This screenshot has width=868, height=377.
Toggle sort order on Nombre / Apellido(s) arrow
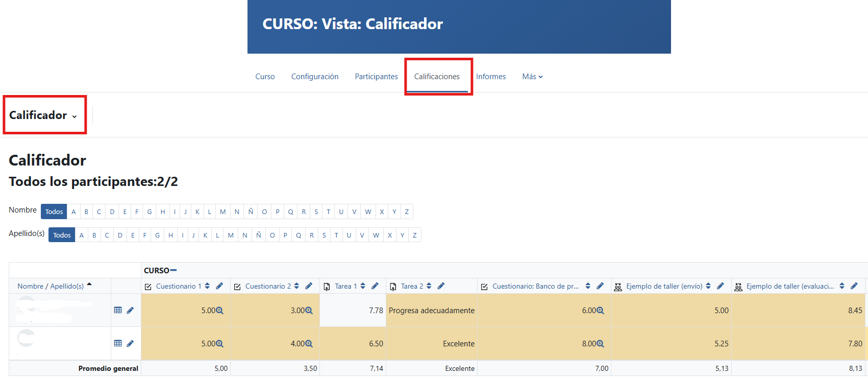point(89,285)
